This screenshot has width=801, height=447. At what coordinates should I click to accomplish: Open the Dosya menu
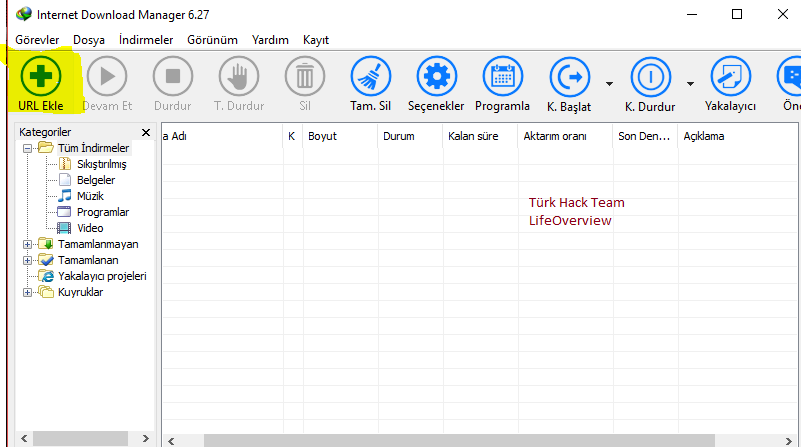89,40
